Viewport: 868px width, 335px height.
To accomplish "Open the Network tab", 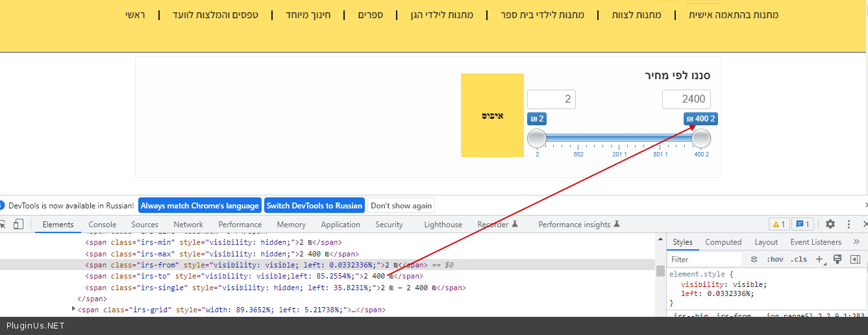I will (188, 224).
